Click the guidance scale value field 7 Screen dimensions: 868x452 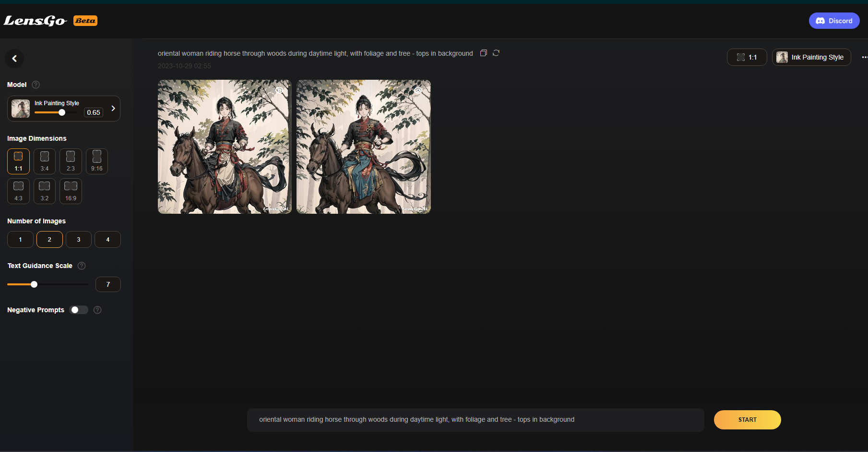point(108,284)
